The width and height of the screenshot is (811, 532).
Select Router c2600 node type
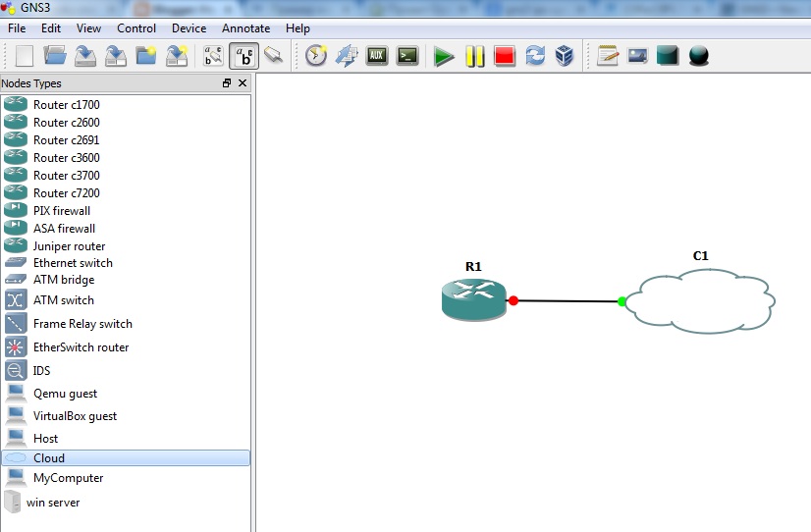126,122
